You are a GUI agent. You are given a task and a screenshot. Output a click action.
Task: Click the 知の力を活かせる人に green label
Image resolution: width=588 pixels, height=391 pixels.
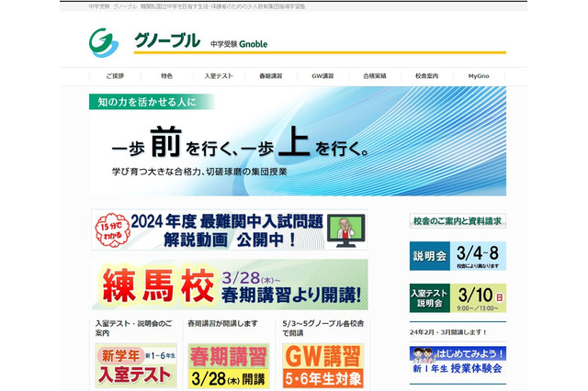151,102
